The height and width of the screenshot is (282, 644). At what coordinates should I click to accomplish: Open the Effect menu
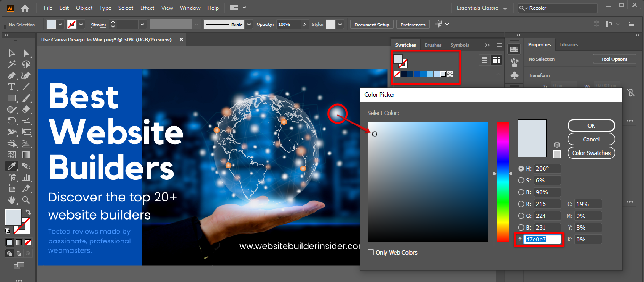(147, 8)
